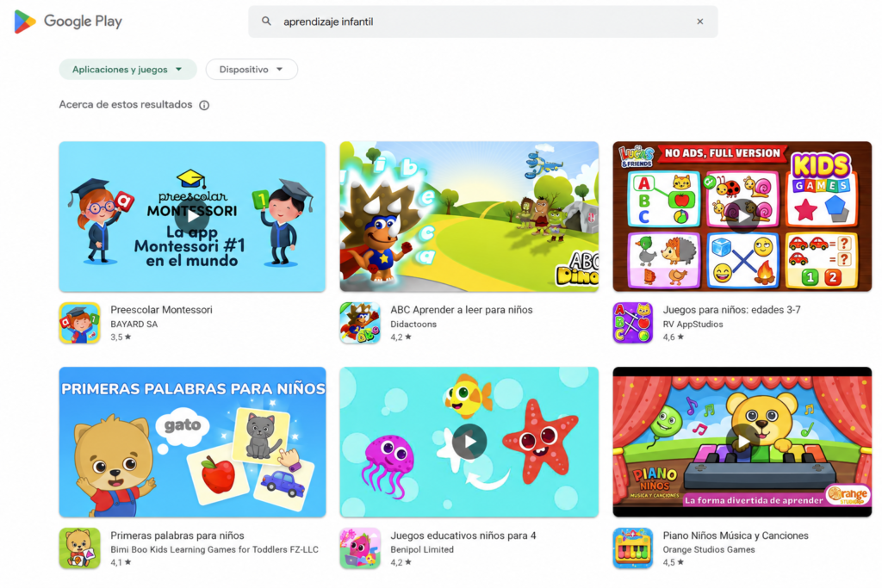
Task: Open 'ABC Aprender a leer para niños' title
Action: 462,310
